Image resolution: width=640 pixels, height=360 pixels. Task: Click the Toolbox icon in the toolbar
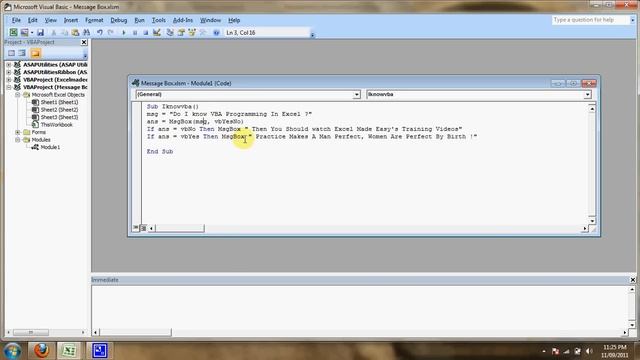click(203, 32)
